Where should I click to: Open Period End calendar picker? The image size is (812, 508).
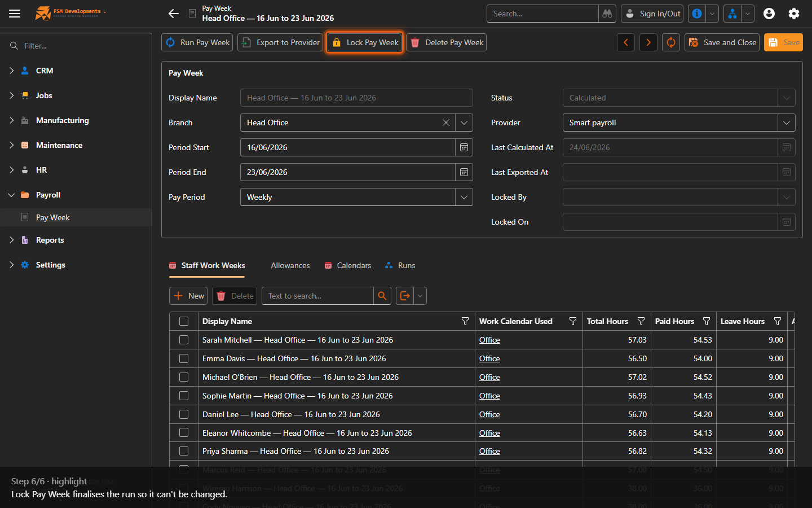[x=464, y=172]
